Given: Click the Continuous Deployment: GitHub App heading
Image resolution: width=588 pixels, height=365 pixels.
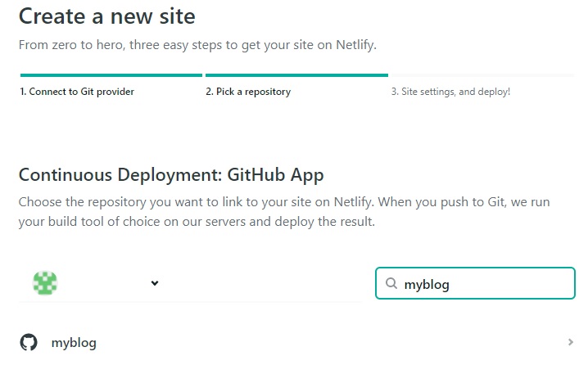Looking at the screenshot, I should [171, 174].
